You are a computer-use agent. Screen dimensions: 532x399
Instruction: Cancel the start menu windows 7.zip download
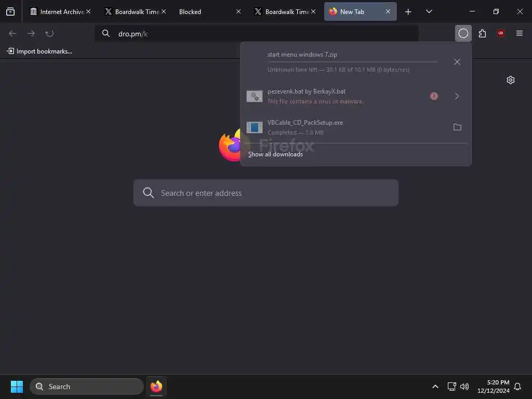pyautogui.click(x=457, y=62)
